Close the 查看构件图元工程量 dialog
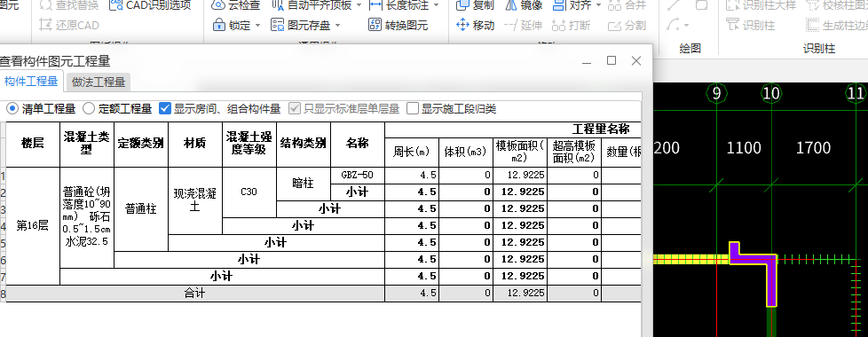The width and height of the screenshot is (868, 337). (x=636, y=61)
